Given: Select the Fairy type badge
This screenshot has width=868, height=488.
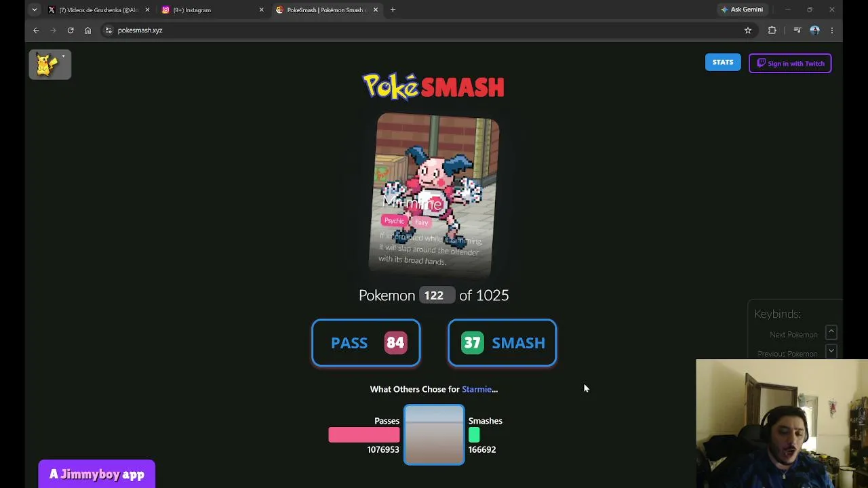Looking at the screenshot, I should tap(421, 222).
